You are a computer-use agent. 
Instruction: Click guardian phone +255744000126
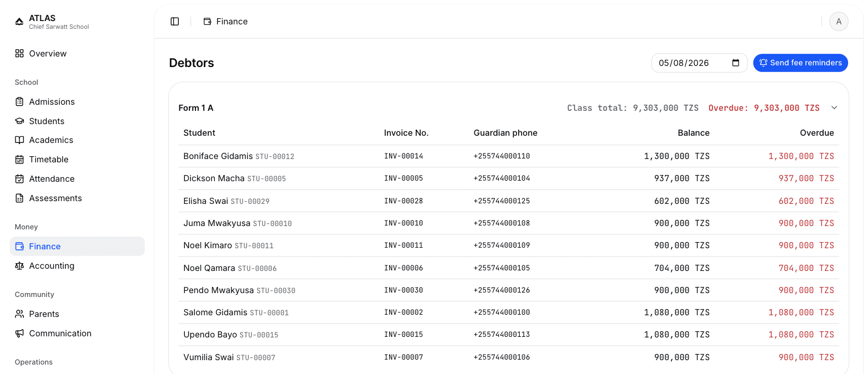[x=502, y=290]
